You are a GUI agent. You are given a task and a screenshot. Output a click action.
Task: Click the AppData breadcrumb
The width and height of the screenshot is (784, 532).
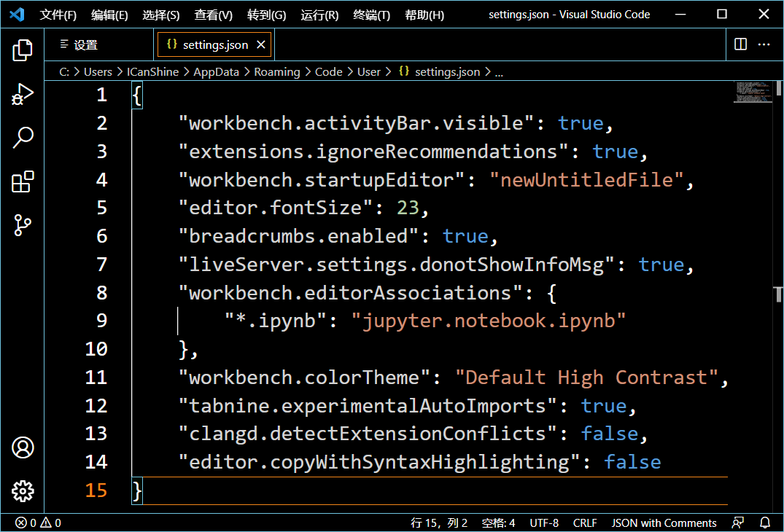point(217,72)
